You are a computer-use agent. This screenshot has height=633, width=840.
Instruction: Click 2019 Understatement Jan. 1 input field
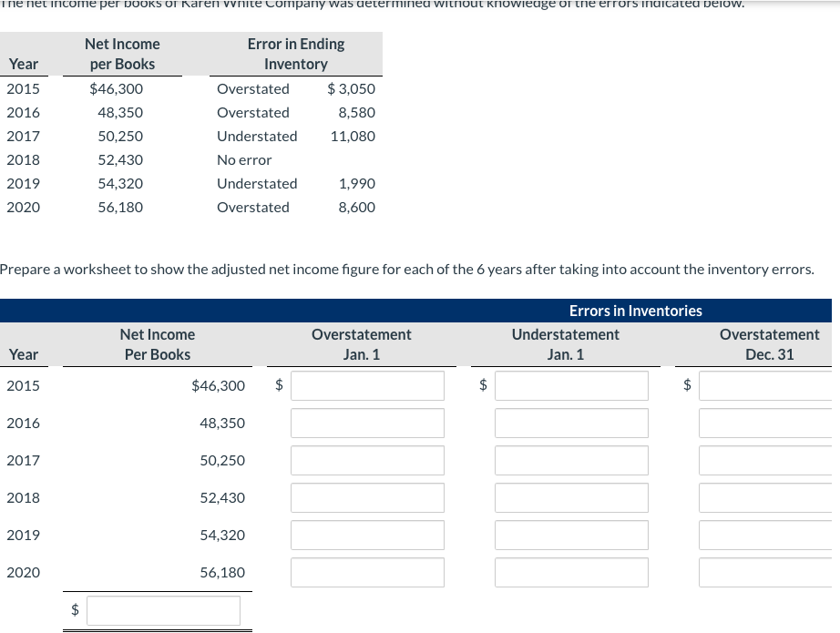tap(571, 535)
